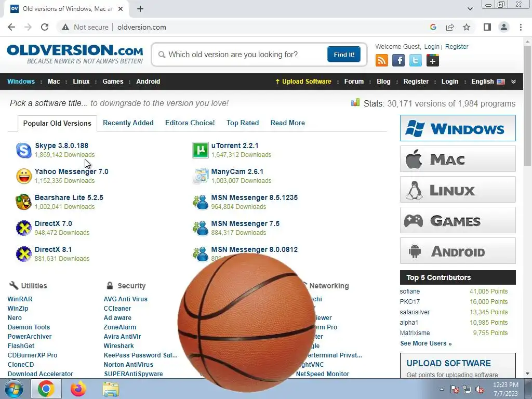Bookmark this page with star icon
Image resolution: width=532 pixels, height=399 pixels.
click(467, 27)
